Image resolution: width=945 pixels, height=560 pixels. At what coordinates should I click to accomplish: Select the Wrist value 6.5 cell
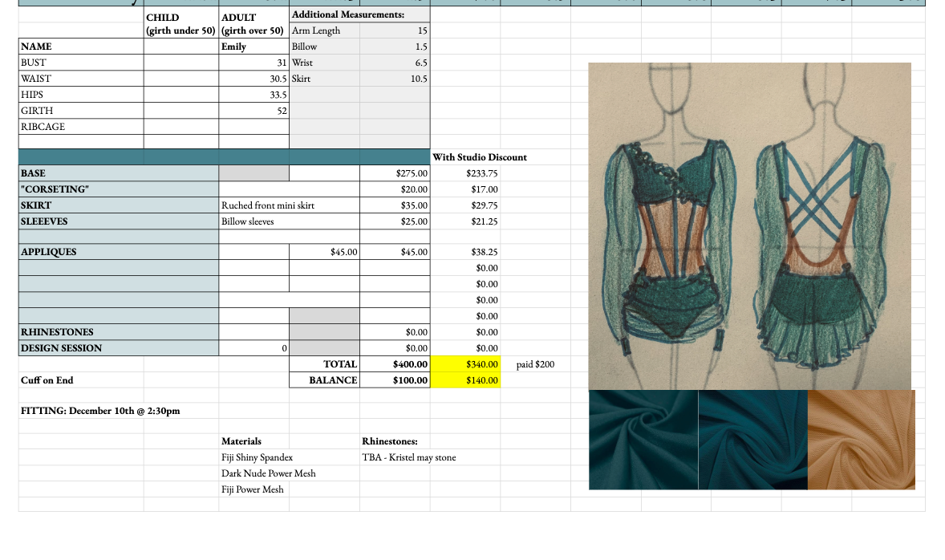click(x=395, y=63)
